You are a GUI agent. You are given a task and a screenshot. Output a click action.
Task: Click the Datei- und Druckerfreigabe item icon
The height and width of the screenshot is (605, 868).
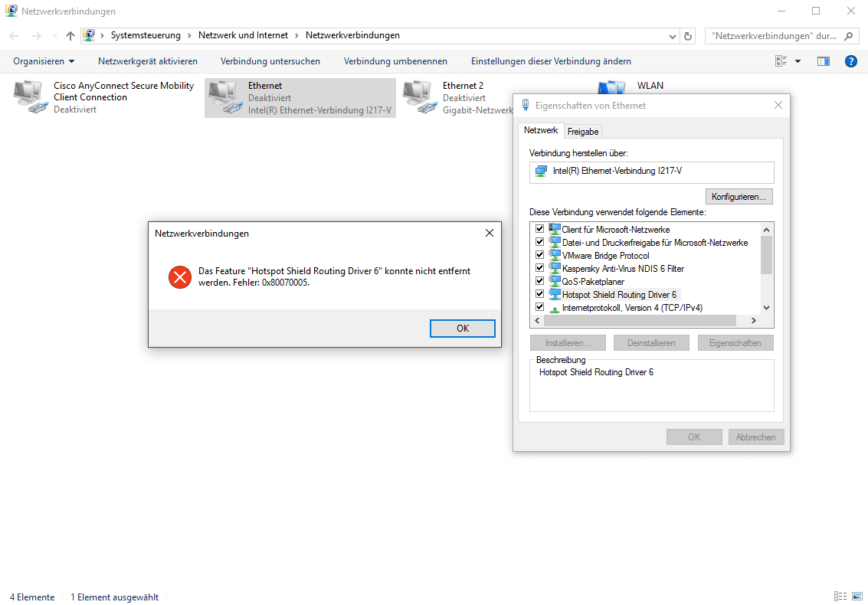point(555,242)
